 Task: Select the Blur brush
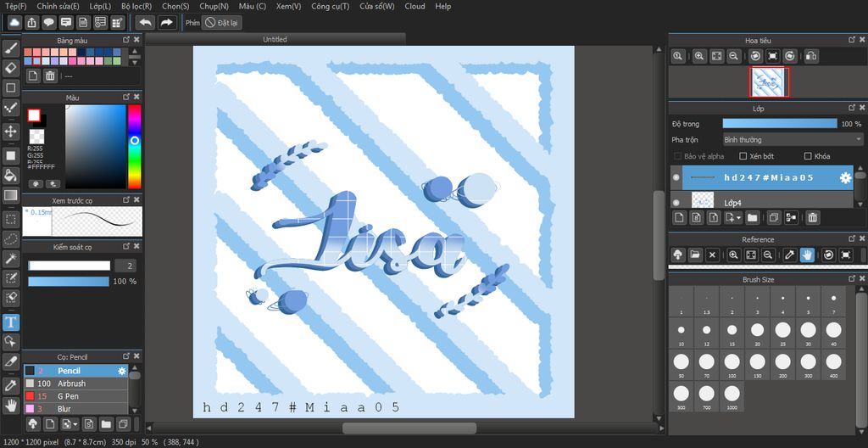coord(75,409)
